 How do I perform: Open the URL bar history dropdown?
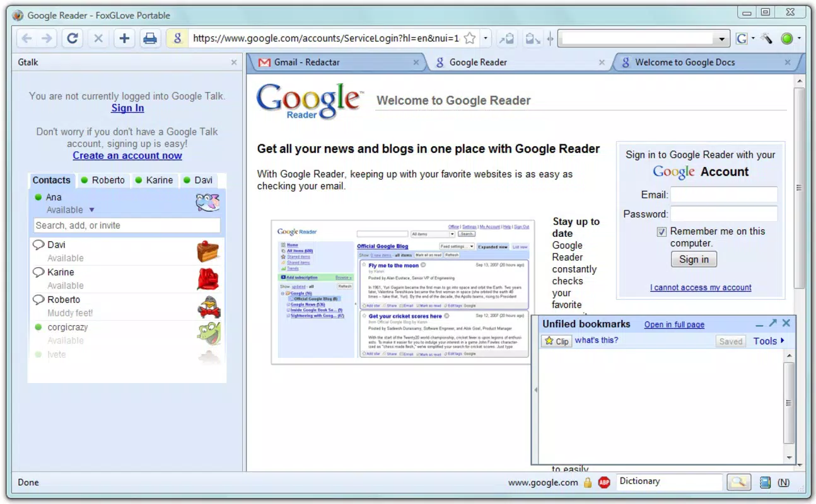point(486,38)
